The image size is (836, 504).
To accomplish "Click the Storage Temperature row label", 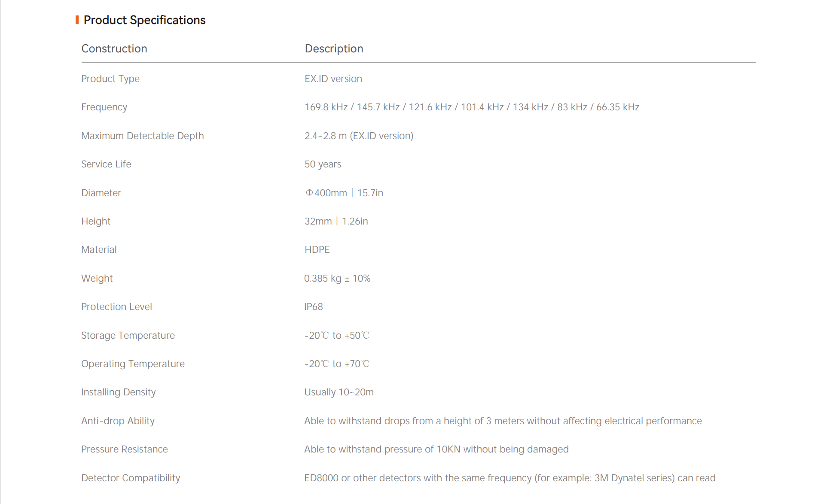I will (x=128, y=335).
